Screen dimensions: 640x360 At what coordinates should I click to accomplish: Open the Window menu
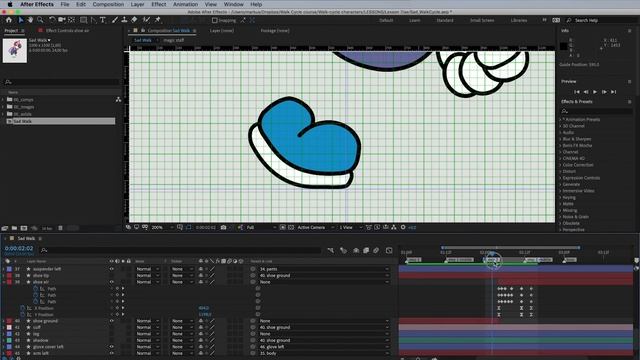click(x=233, y=4)
